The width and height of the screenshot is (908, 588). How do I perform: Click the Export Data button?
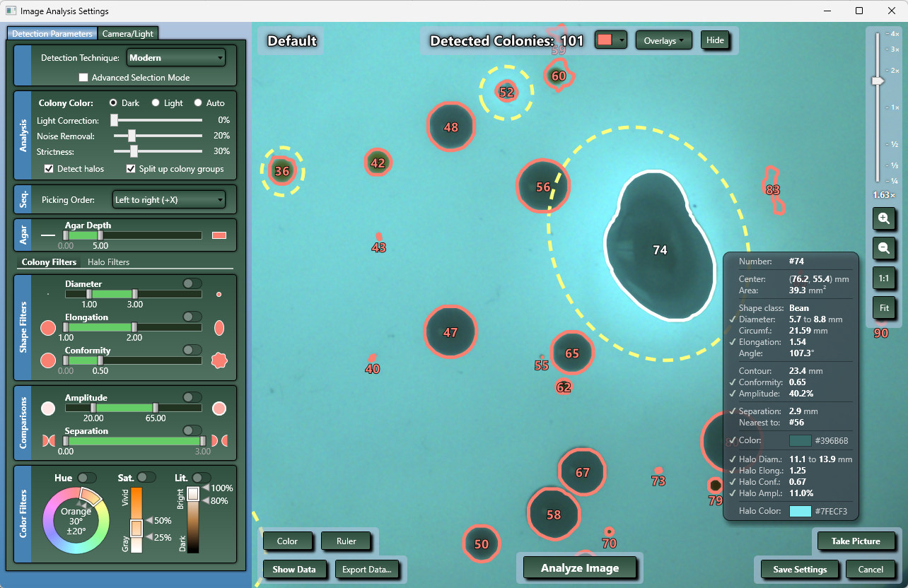tap(366, 570)
